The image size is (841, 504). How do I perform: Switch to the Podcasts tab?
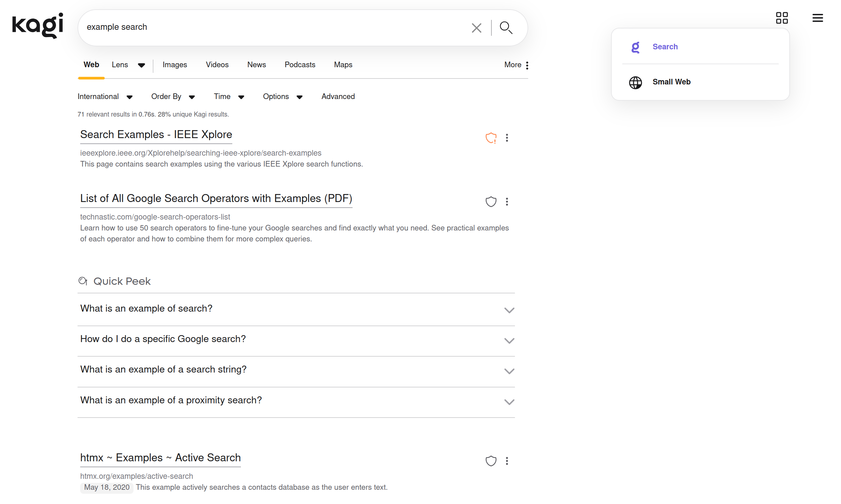(300, 65)
